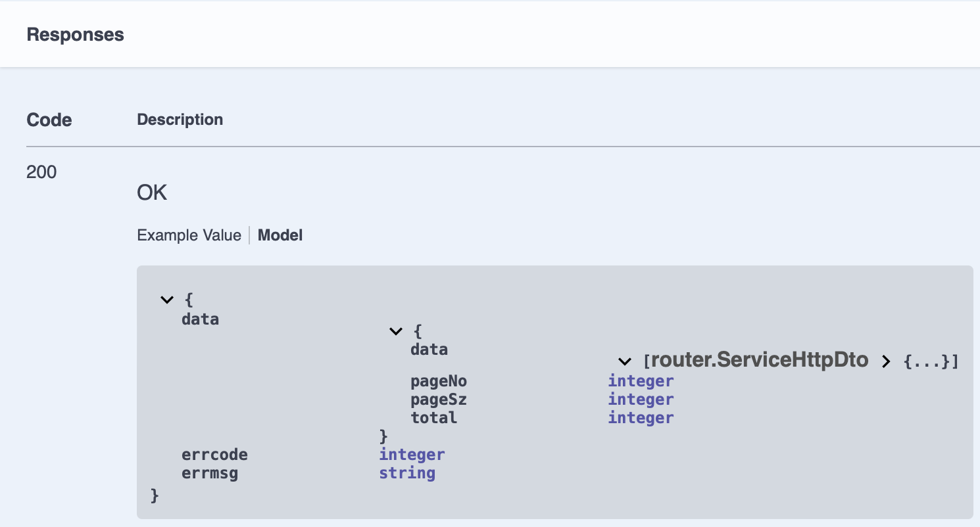Click the Responses section header
This screenshot has width=980, height=527.
[76, 34]
